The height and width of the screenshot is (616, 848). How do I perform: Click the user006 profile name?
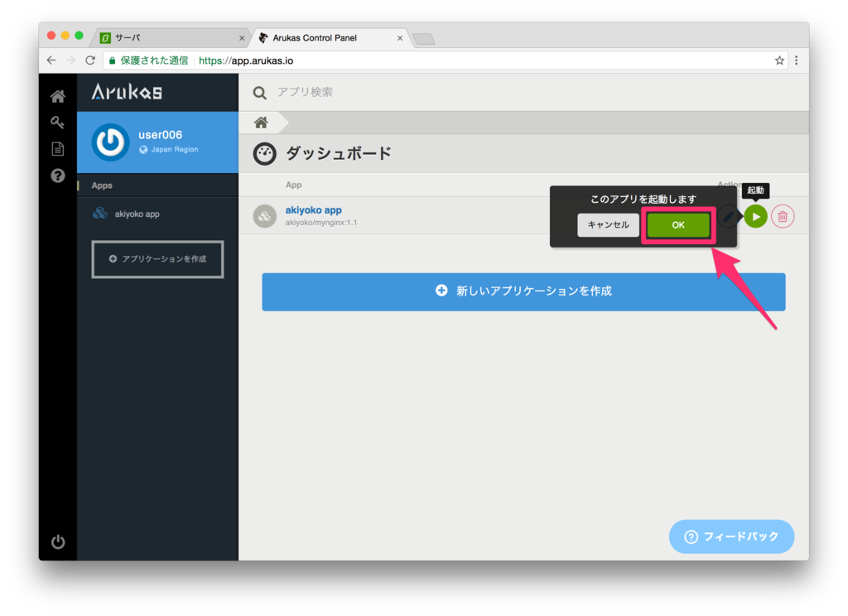[x=160, y=135]
